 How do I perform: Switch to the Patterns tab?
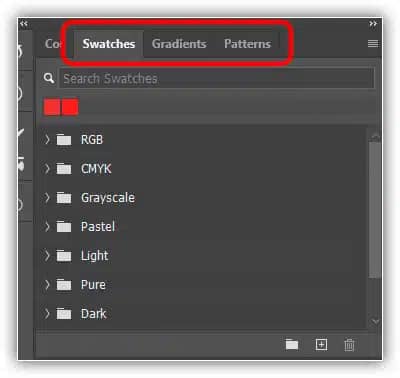pos(247,44)
